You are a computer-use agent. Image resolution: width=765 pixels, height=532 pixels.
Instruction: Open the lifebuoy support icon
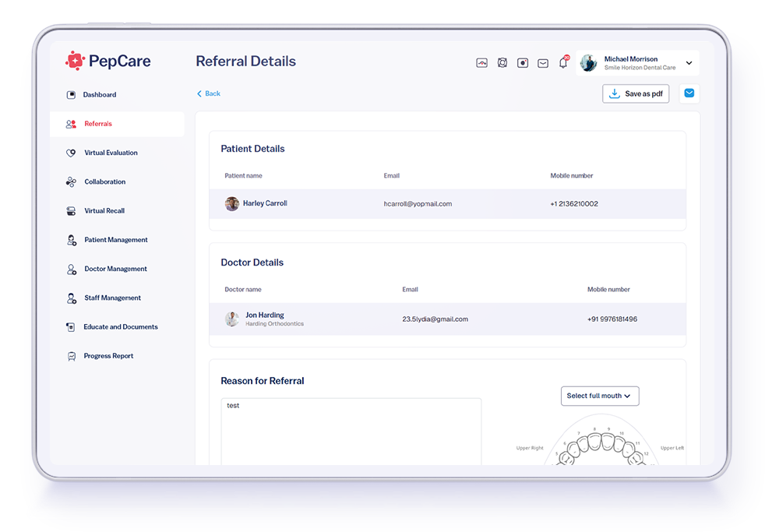502,63
